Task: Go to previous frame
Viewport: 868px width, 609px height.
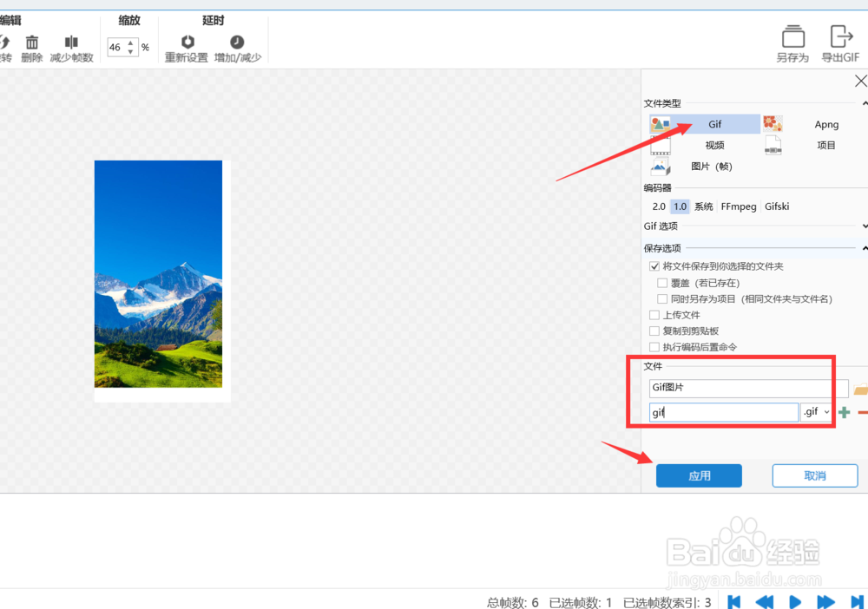Action: click(765, 602)
